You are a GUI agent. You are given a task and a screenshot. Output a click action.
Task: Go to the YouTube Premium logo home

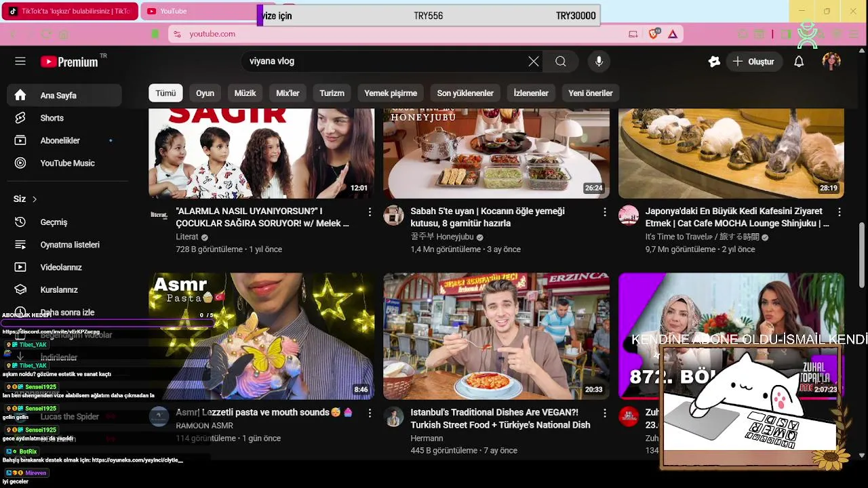[69, 62]
